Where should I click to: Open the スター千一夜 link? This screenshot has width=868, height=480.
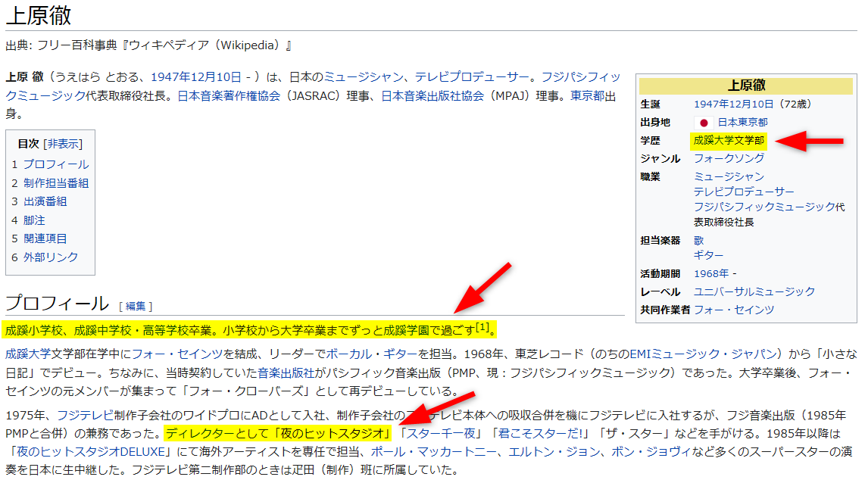point(442,434)
